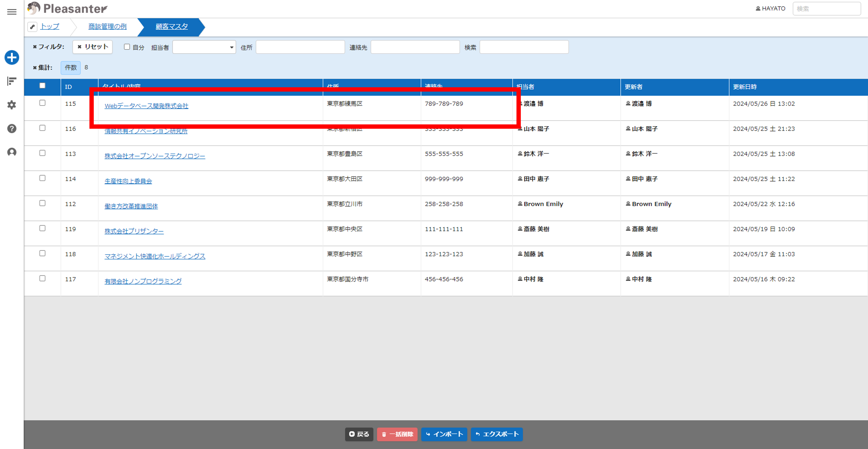Screen dimensions: 868x449
Task: Open the view mode icon in sidebar
Action: click(12, 81)
